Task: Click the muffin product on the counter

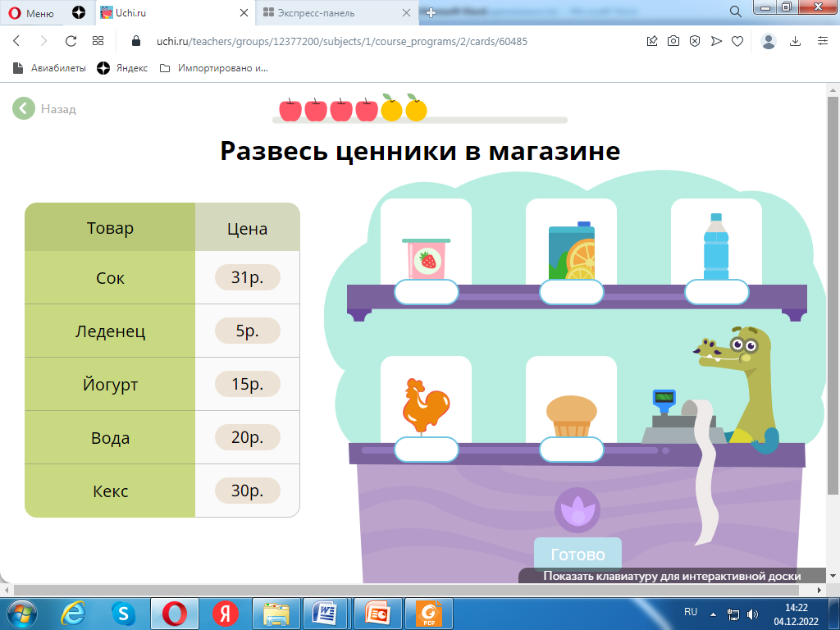Action: [571, 416]
